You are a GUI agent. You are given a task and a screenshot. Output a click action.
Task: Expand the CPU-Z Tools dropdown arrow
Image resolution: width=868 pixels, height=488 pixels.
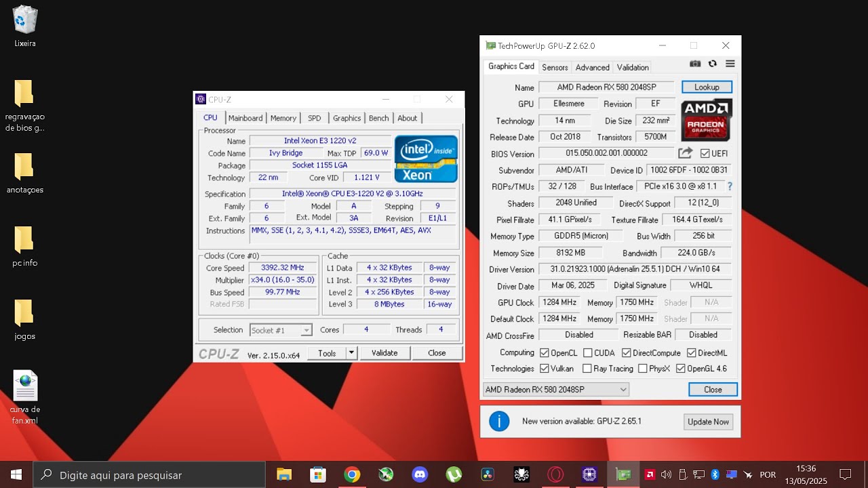coord(351,352)
